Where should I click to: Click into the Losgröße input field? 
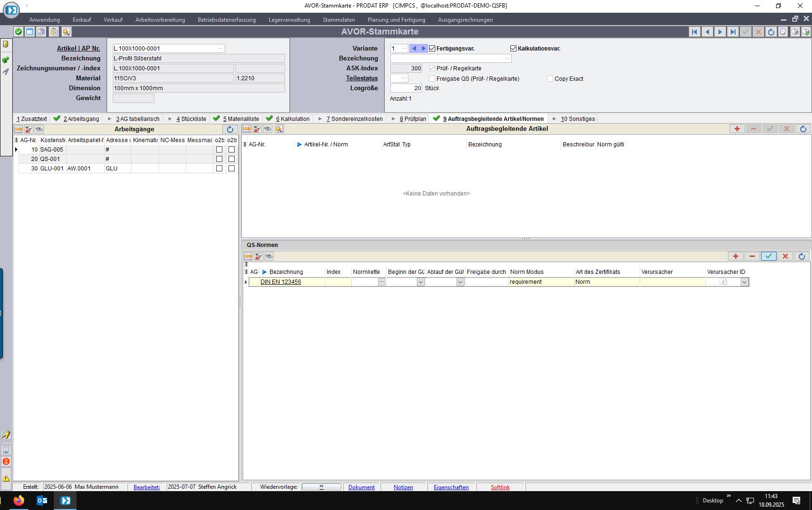[x=406, y=88]
